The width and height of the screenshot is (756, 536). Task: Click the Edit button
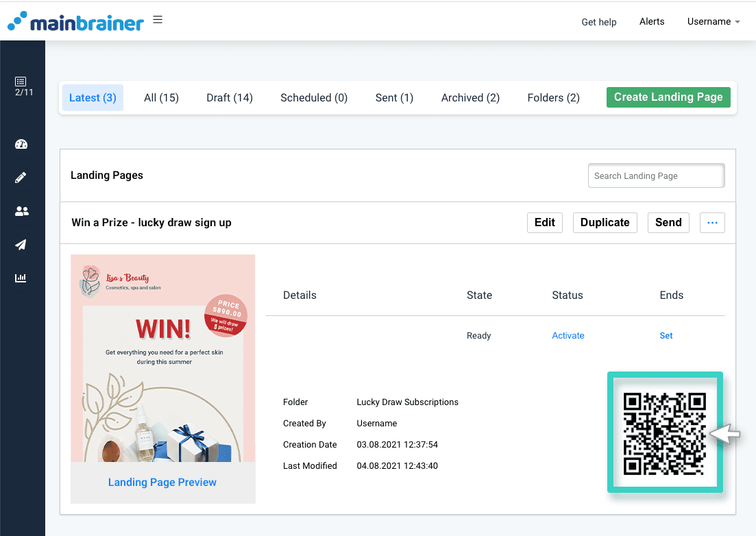(x=545, y=223)
